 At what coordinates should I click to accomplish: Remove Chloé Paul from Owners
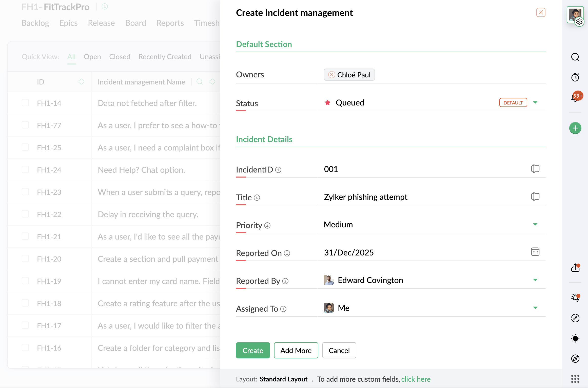coord(331,75)
